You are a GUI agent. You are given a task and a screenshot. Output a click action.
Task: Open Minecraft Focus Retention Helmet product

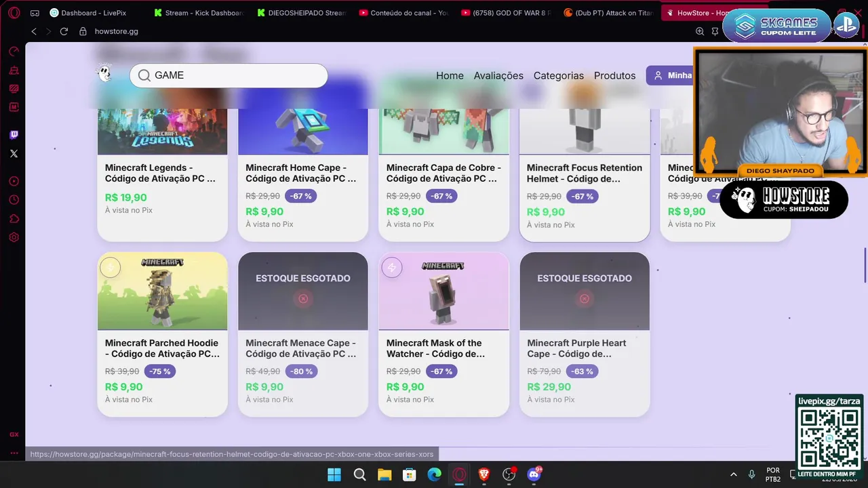585,173
